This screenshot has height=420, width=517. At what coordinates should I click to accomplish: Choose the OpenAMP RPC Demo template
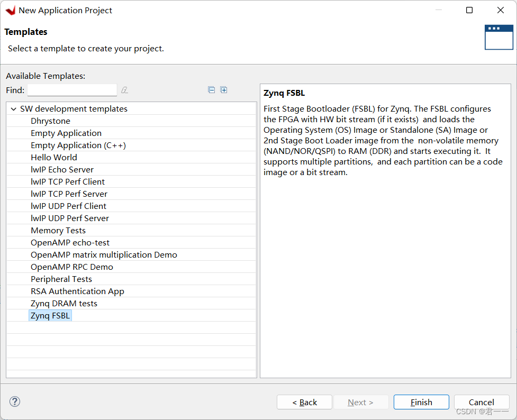pos(72,267)
